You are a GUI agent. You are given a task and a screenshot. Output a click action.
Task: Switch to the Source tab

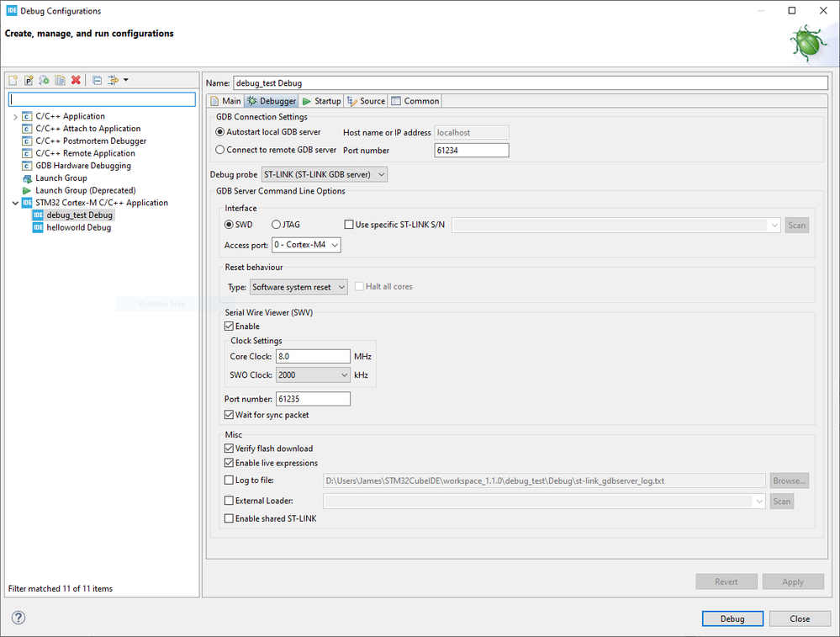click(x=366, y=101)
